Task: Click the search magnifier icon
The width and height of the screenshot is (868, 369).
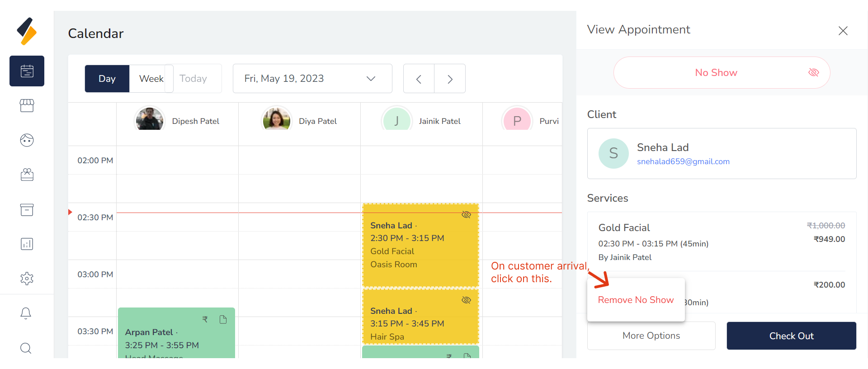Action: point(26,348)
